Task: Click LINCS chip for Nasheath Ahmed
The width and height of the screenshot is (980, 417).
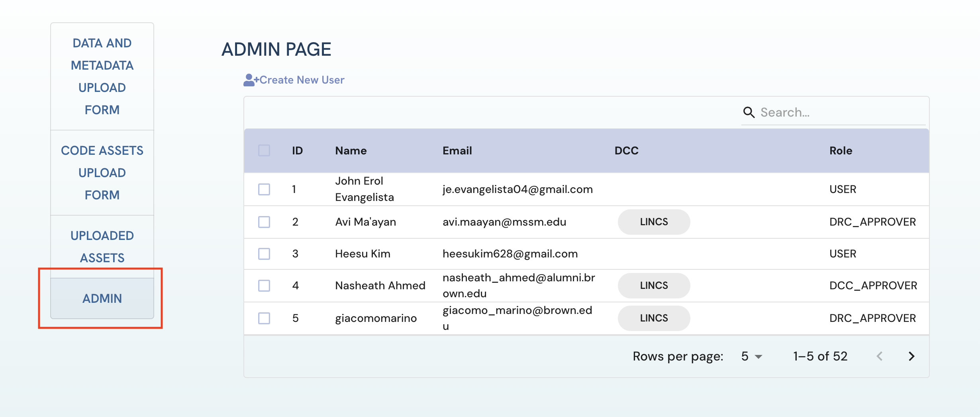Action: tap(653, 286)
